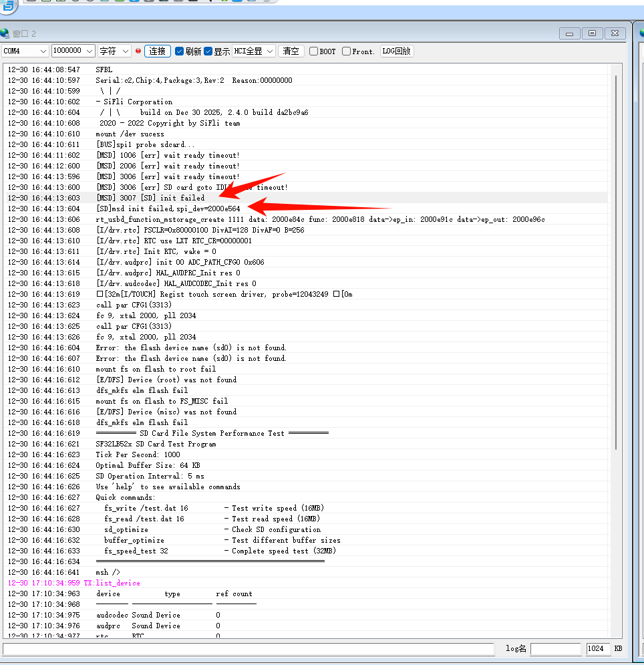Screen dimensions: 644x665
Task: Maximize the 窗口 2 sub-window
Action: [592, 33]
